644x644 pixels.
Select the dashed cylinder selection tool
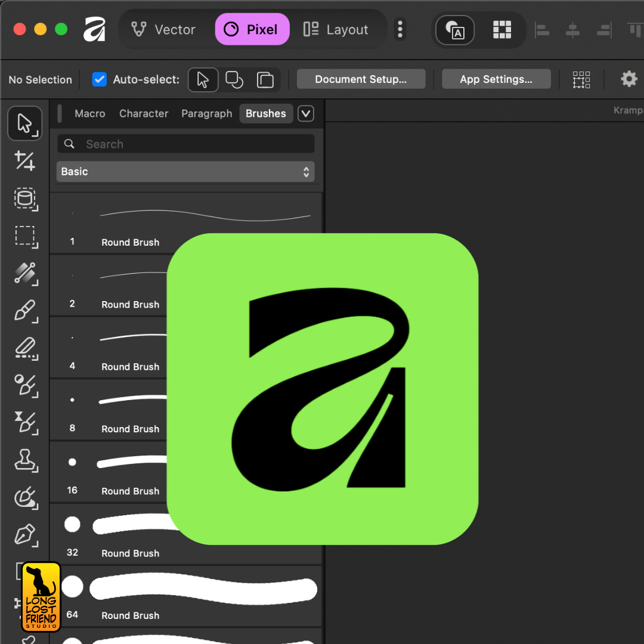(x=26, y=199)
